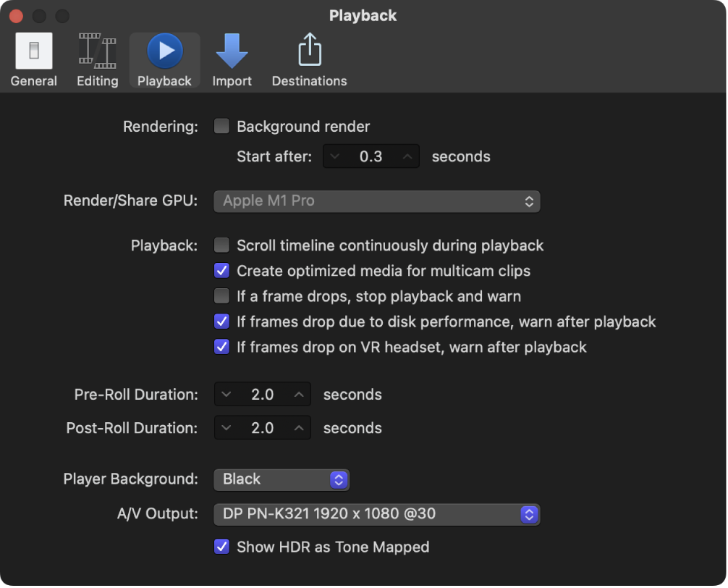Disable Show HDR as Tone Mapped
This screenshot has height=588, width=728.
(221, 547)
